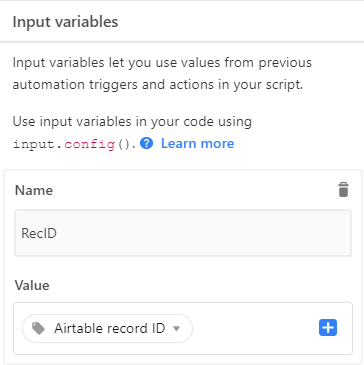Select the Airtable record ID token text
Screen dimensions: 364x365
click(x=110, y=328)
